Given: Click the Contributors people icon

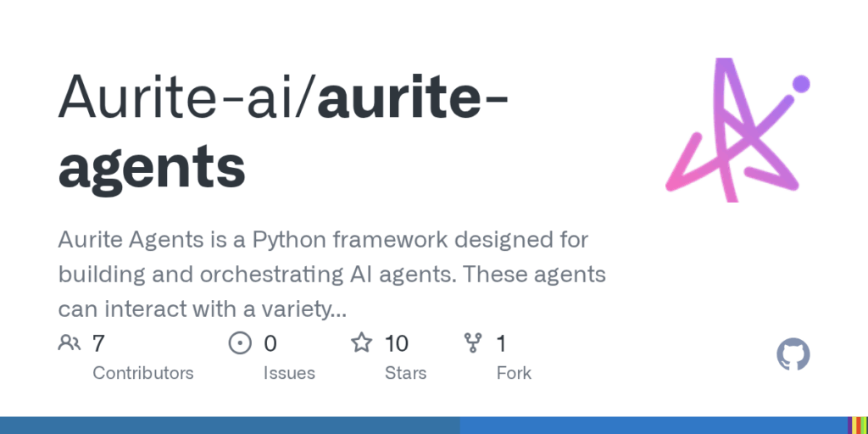Looking at the screenshot, I should [x=70, y=343].
